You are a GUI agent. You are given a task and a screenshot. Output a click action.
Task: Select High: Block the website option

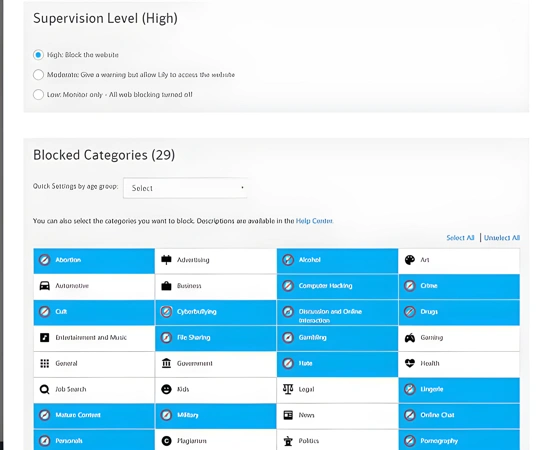[38, 55]
